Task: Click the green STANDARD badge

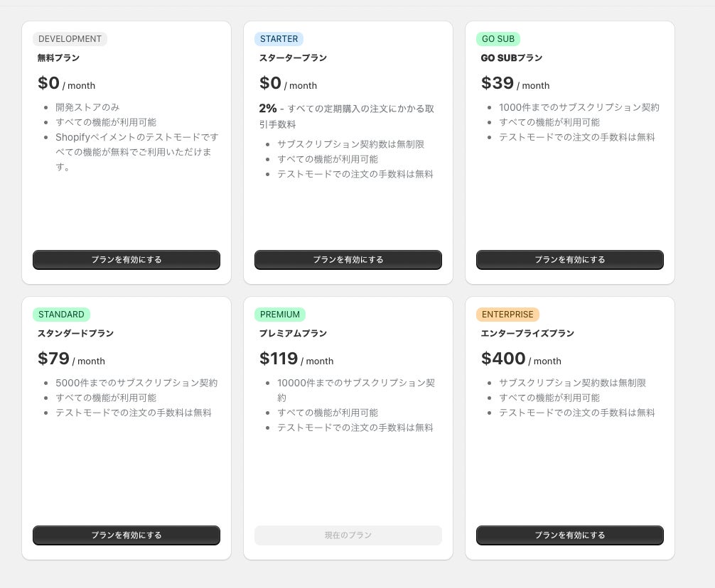Action: [x=61, y=315]
